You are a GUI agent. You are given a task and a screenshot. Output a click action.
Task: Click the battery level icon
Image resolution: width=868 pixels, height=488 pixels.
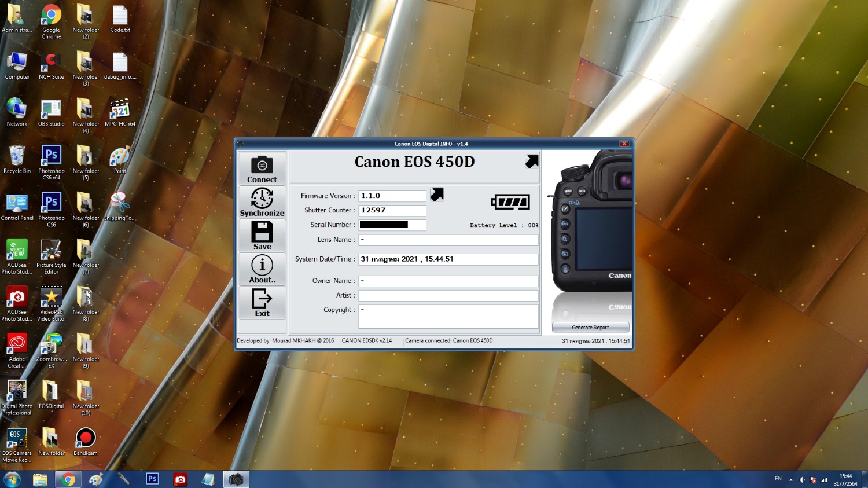tap(510, 202)
